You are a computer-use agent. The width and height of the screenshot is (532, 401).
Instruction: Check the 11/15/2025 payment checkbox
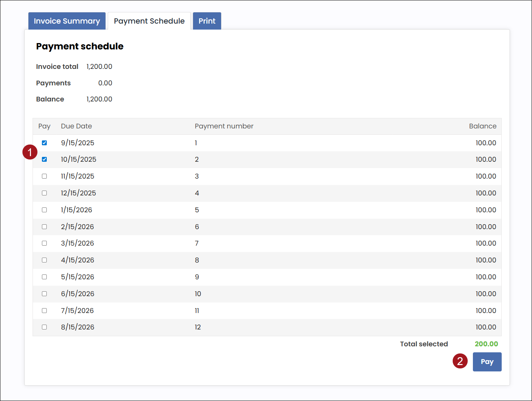click(x=45, y=176)
